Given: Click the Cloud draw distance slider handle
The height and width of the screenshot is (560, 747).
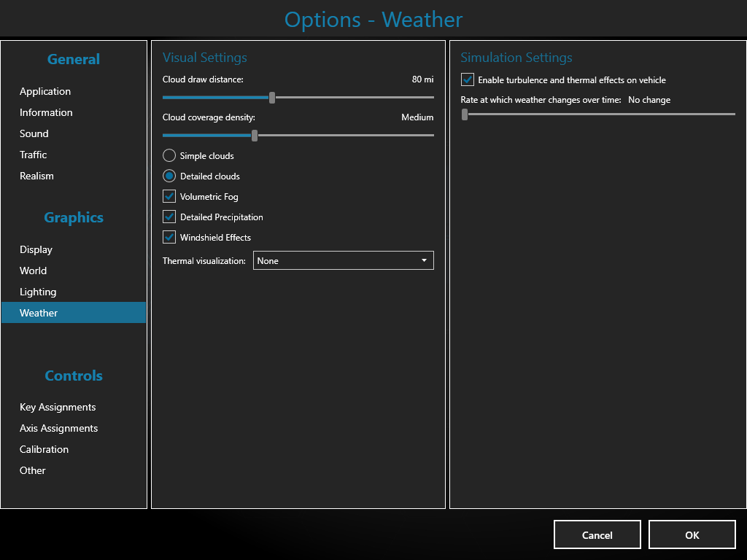Looking at the screenshot, I should click(272, 97).
